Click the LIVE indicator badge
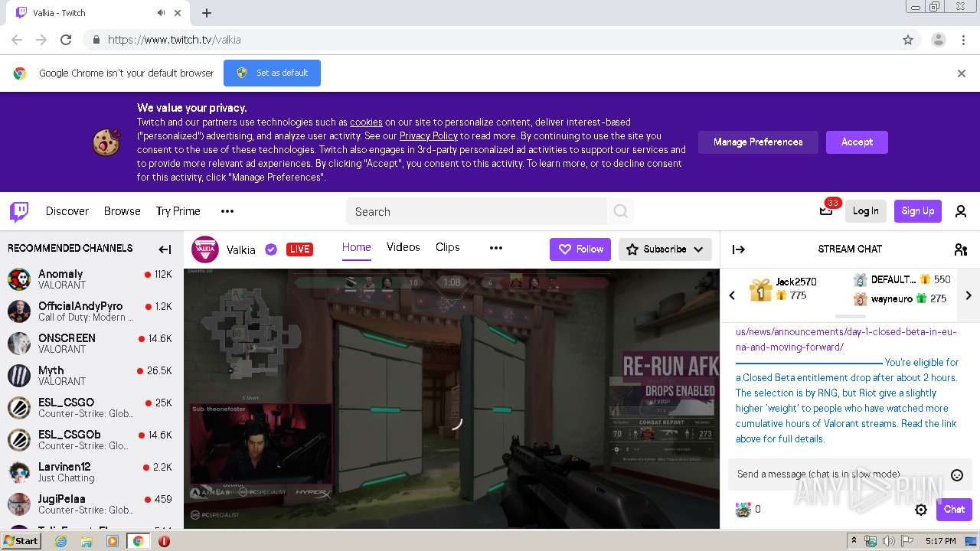Viewport: 980px width, 551px height. tap(299, 249)
